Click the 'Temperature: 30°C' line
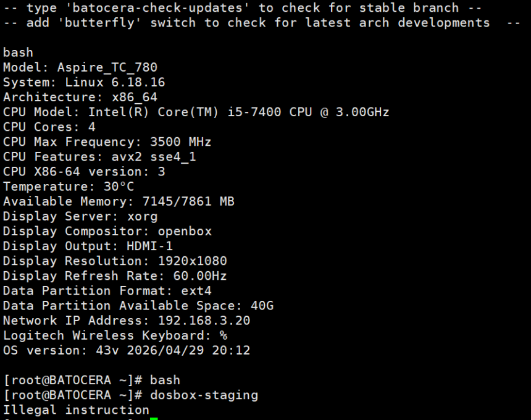The width and height of the screenshot is (531, 420). [69, 187]
